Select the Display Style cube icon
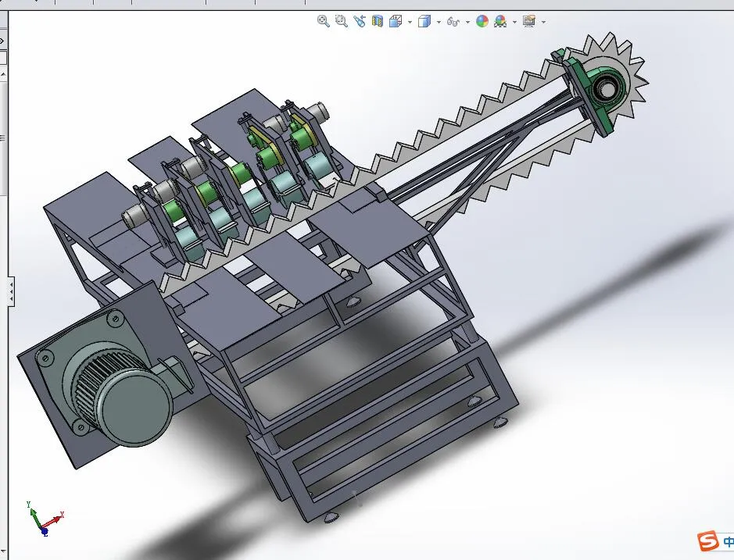734x560 pixels. [424, 22]
